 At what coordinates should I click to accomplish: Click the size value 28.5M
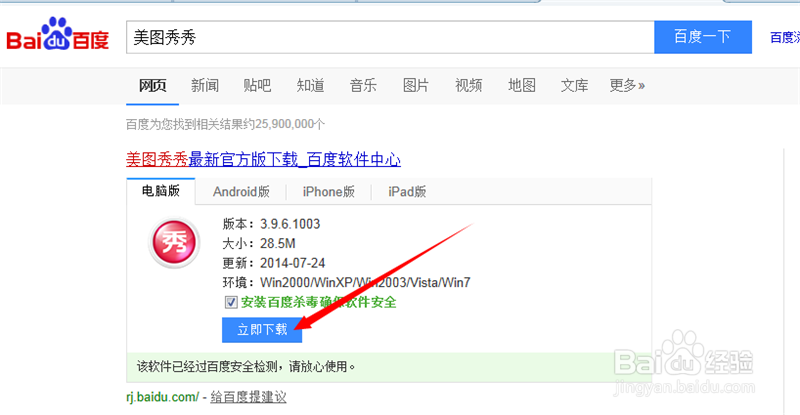[x=278, y=243]
